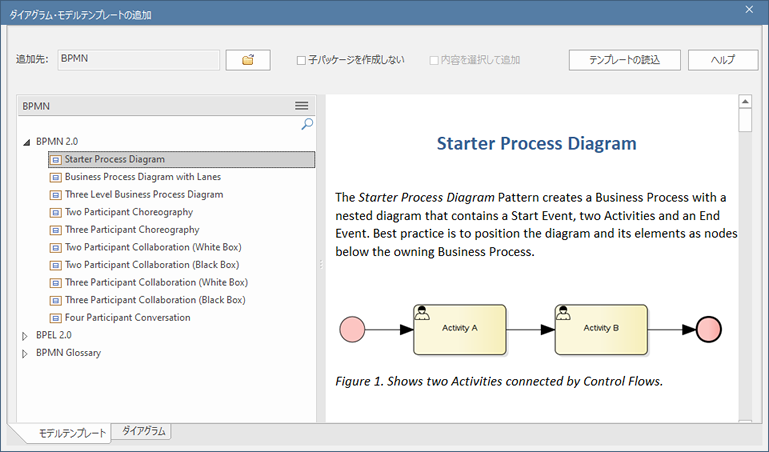Close the dialog with the X button
769x452 pixels.
[x=749, y=9]
